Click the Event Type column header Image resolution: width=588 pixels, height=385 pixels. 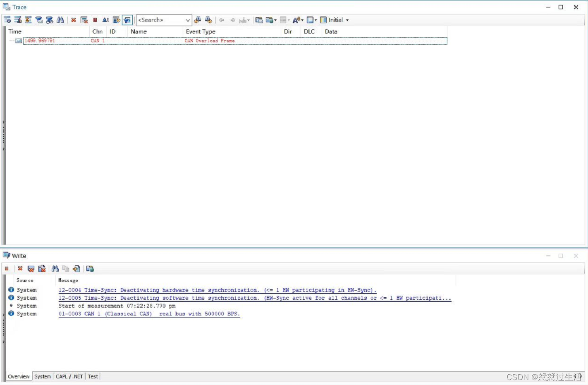pos(232,31)
